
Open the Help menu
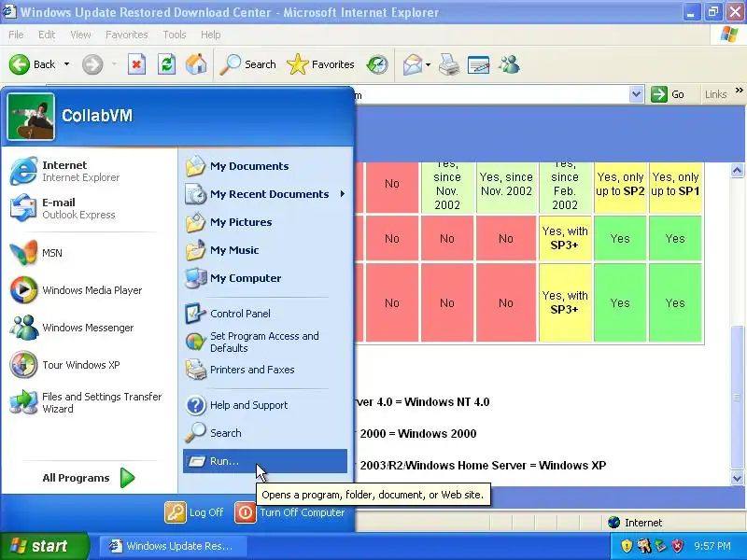tap(211, 35)
